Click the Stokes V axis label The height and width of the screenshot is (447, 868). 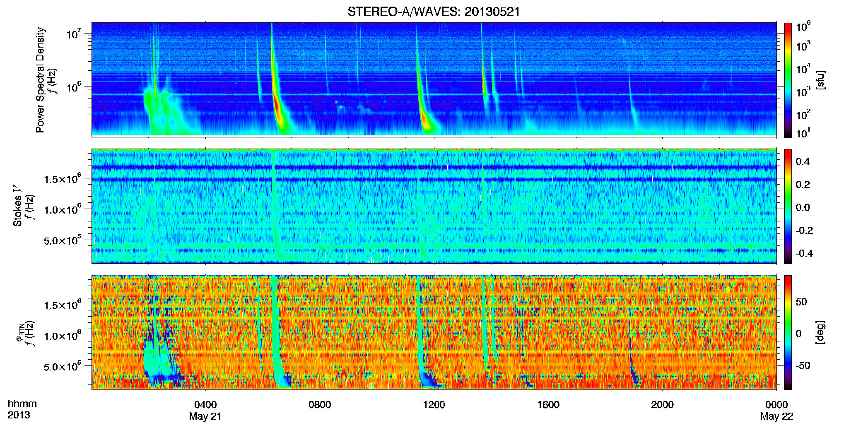point(18,206)
